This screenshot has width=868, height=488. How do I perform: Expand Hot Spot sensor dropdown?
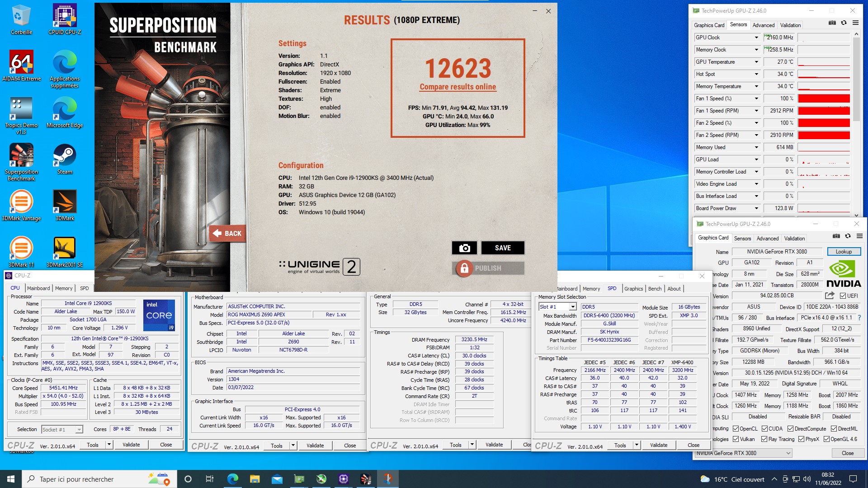756,74
